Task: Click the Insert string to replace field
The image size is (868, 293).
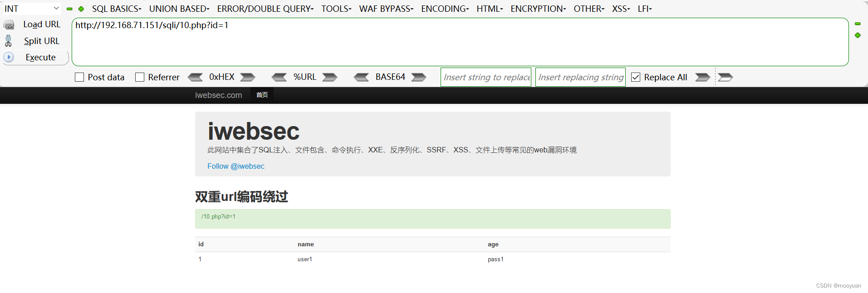Action: pos(486,77)
